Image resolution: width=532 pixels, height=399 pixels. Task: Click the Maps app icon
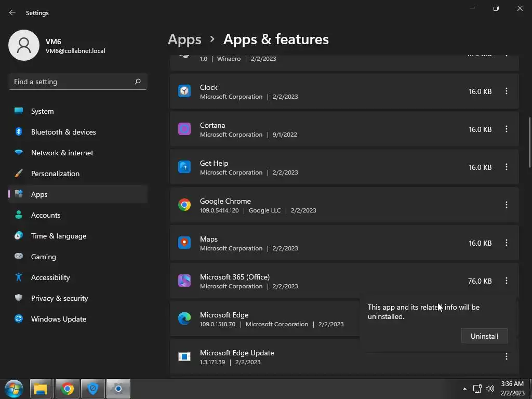184,243
